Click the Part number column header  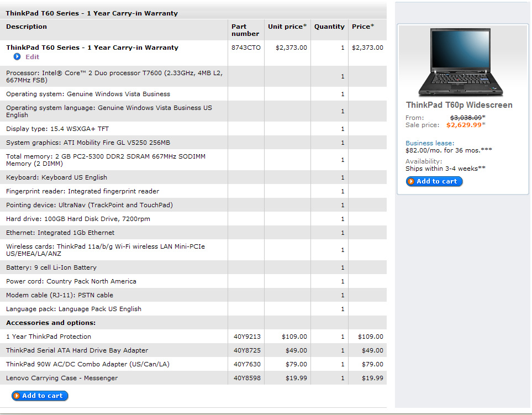(x=245, y=30)
